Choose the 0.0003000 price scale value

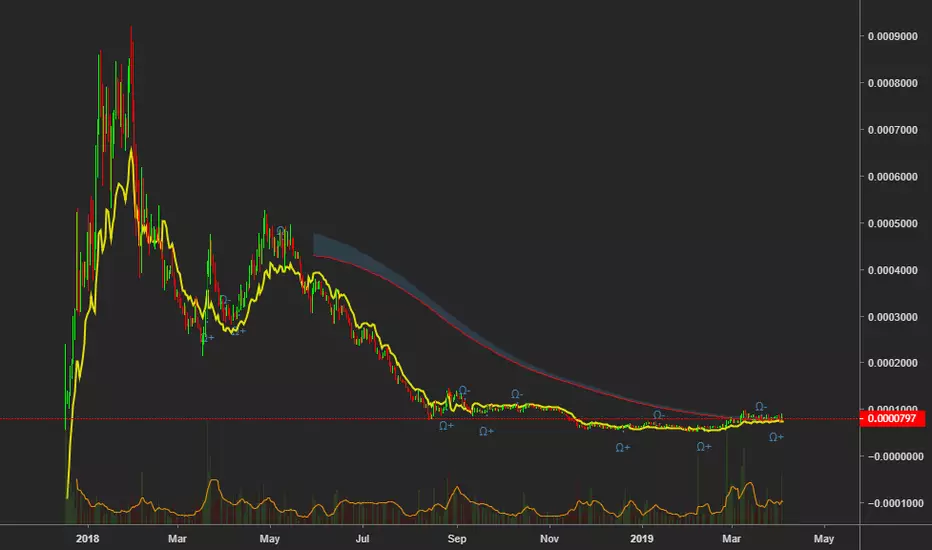[x=892, y=317]
